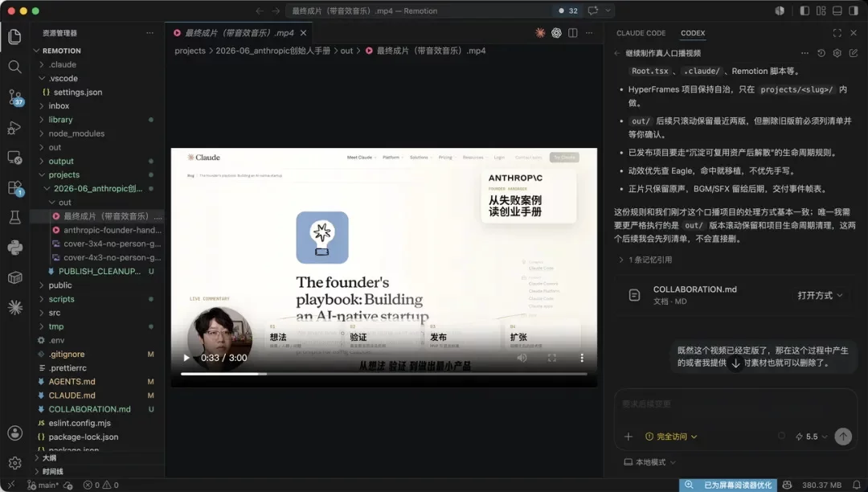Go forward in navigation history
The width and height of the screenshot is (868, 492).
[276, 10]
